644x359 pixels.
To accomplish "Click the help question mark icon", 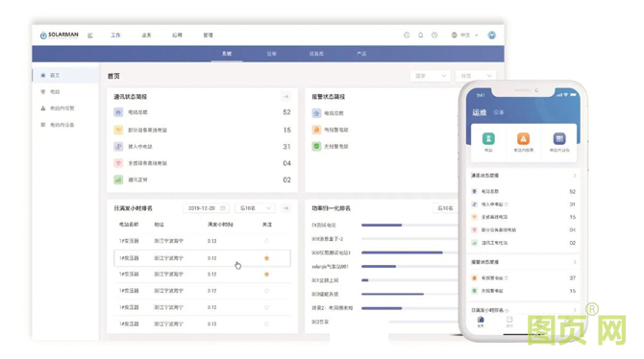I will (434, 36).
